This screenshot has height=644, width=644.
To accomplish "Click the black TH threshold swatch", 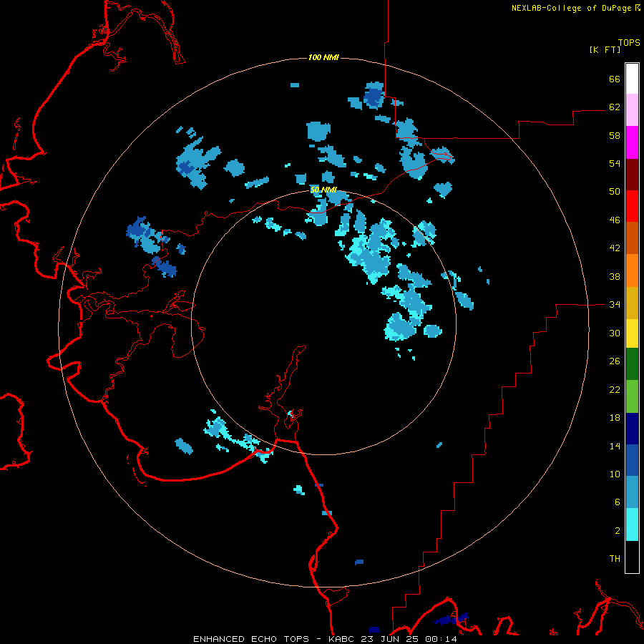I will pyautogui.click(x=632, y=557).
